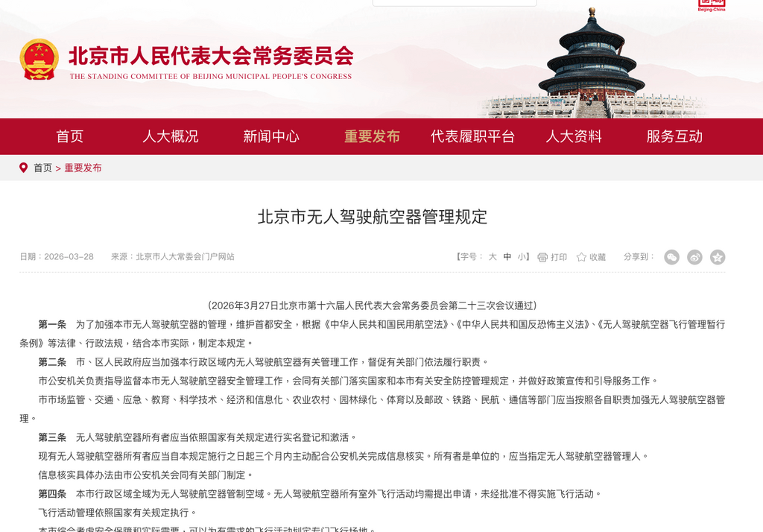
Task: Open 服务互动 menu item
Action: click(674, 136)
